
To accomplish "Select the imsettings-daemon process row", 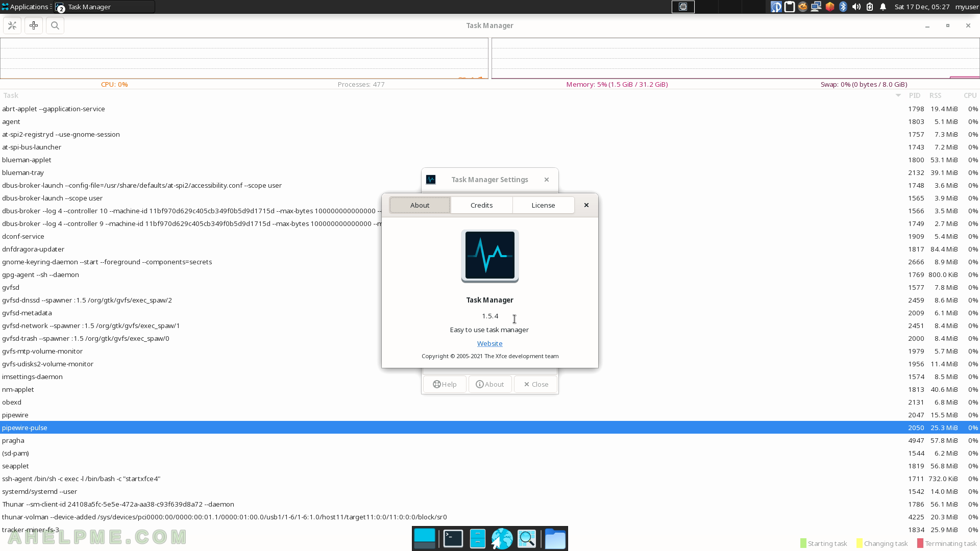I will [490, 377].
